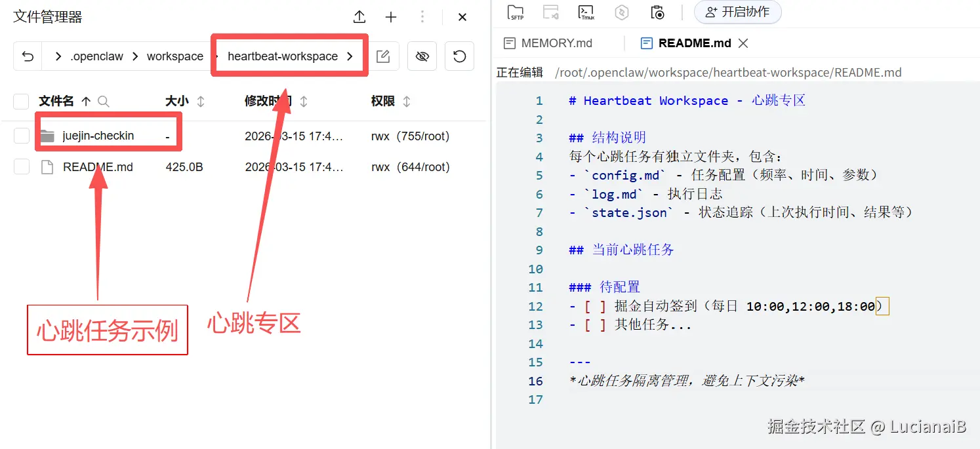Image resolution: width=980 pixels, height=449 pixels.
Task: Close the README.md tab
Action: 743,43
